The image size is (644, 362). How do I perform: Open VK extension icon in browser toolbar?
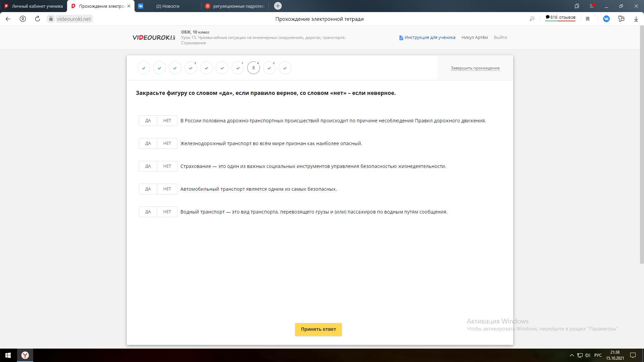tap(606, 19)
